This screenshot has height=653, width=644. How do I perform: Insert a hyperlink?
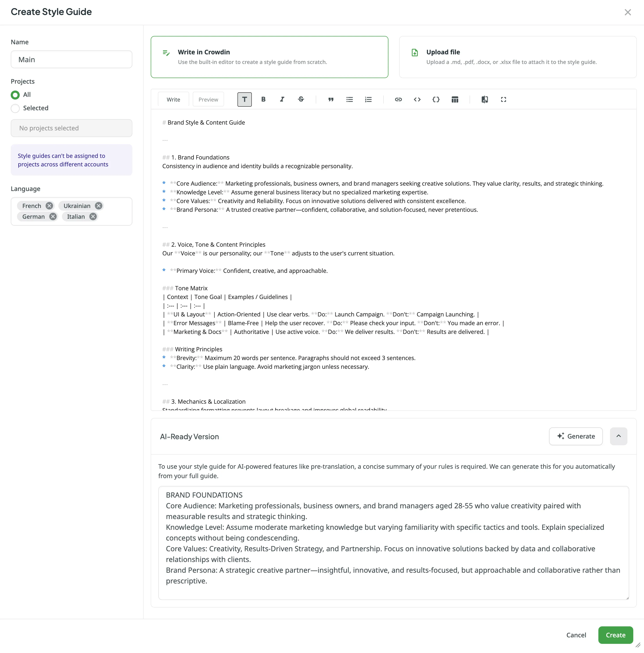(398, 99)
